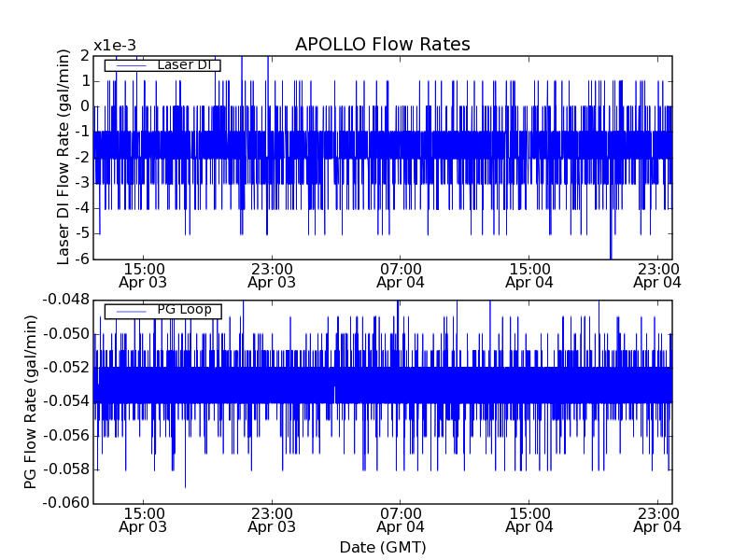Select the "PG Loop" legend label
This screenshot has width=747, height=560.
tap(183, 310)
